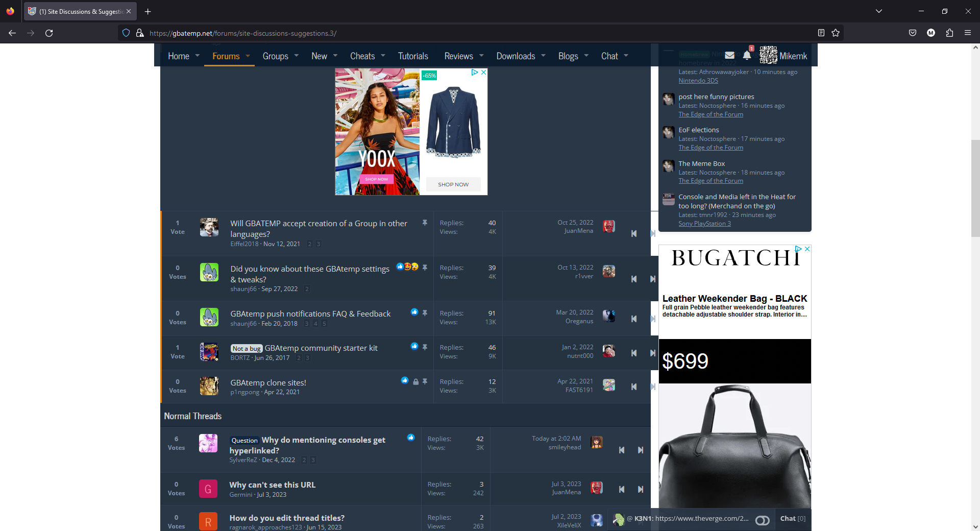Reload the page with the refresh icon

pos(49,33)
